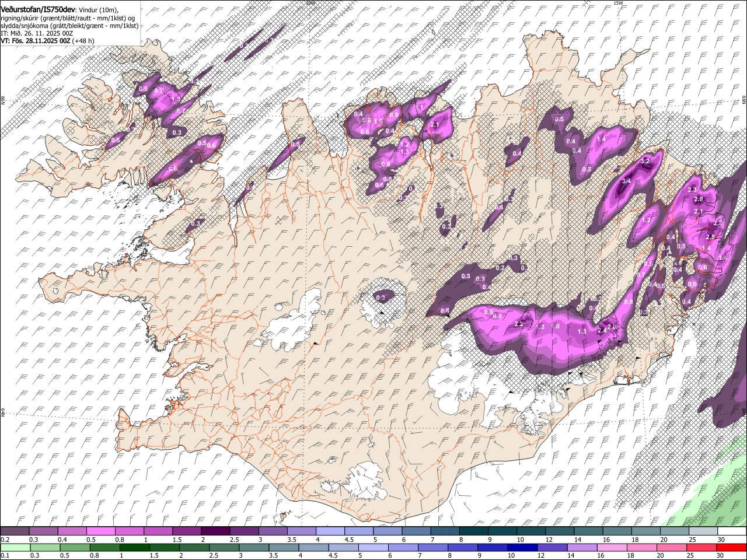Choose the pure red 30 swatch in the lower scale

731,547
